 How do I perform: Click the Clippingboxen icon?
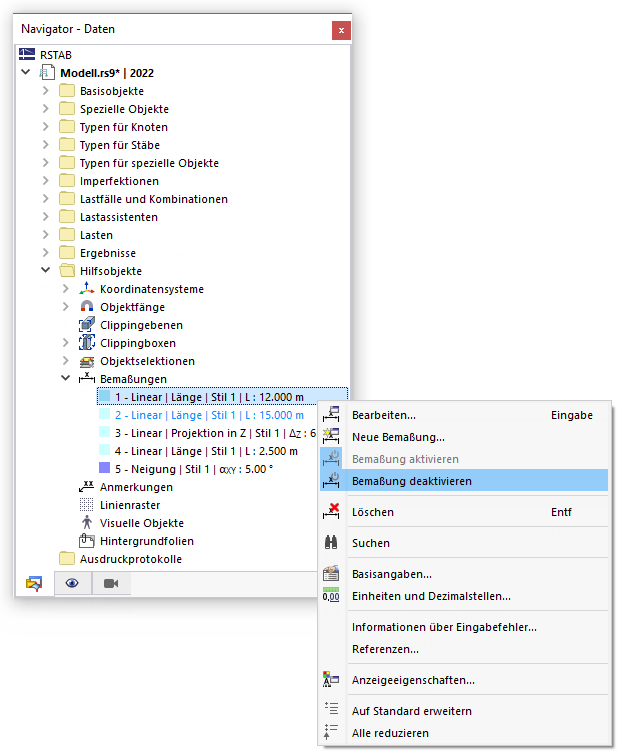click(87, 342)
